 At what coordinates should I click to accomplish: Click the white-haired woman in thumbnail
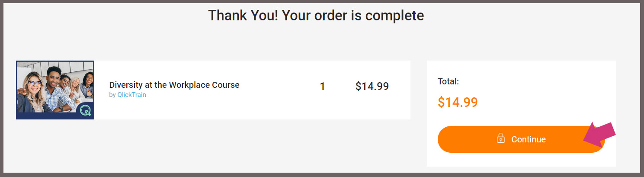76,89
